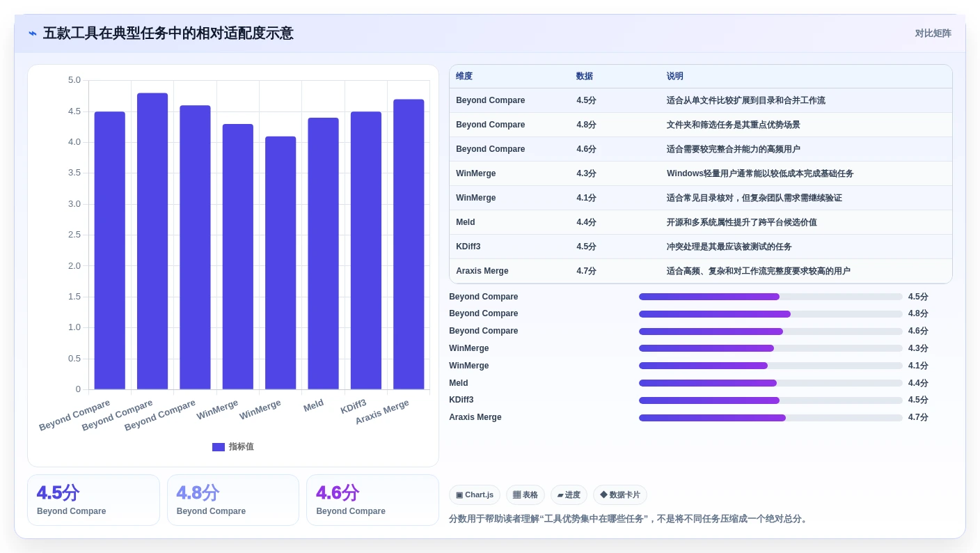Screen dimensions: 980x553
Task: Click the 5.0 tick on the y-axis
Action: (x=74, y=80)
